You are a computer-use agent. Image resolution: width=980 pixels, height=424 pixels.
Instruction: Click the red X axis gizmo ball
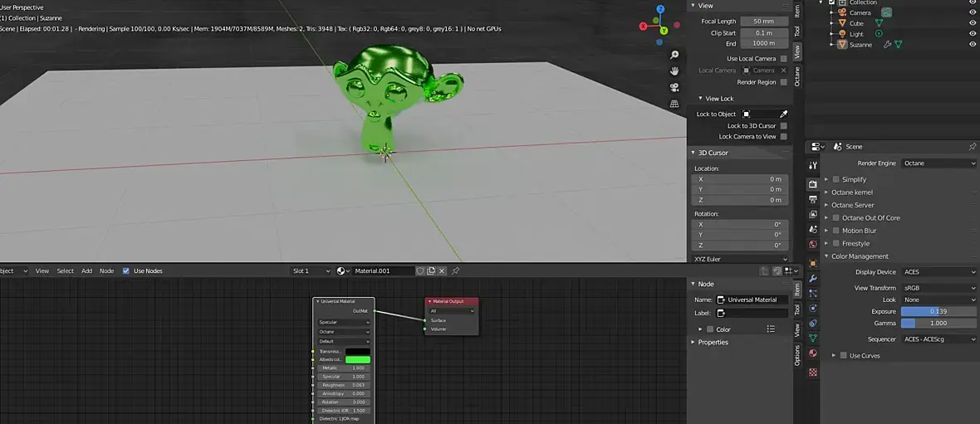[x=644, y=26]
